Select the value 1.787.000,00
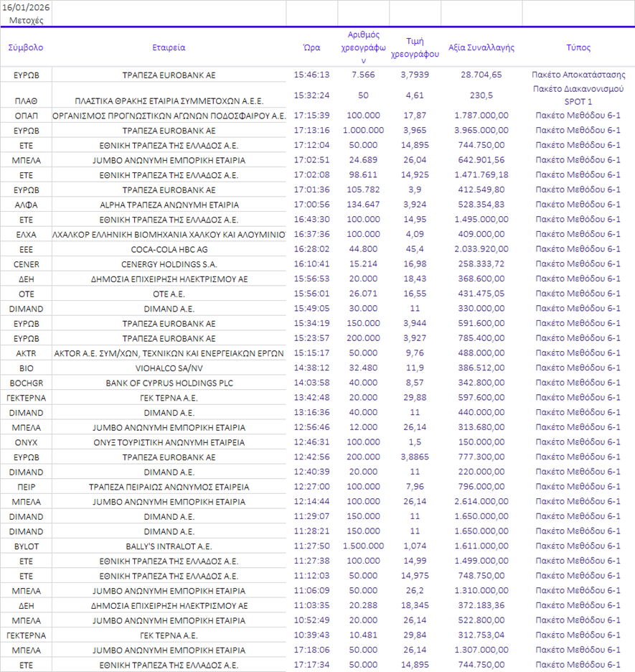Image resolution: width=635 pixels, height=672 pixels. click(481, 116)
